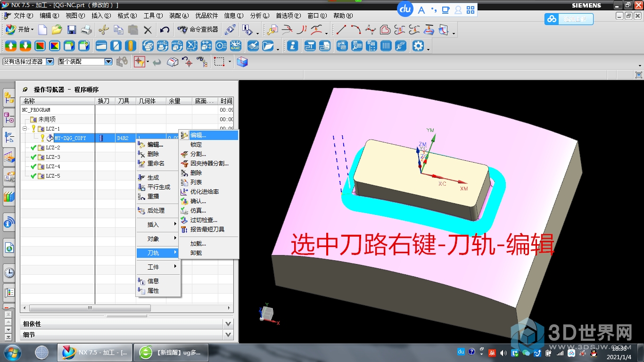Click the Line curve tool icon
Screen dimensions: 644x362
pyautogui.click(x=341, y=30)
